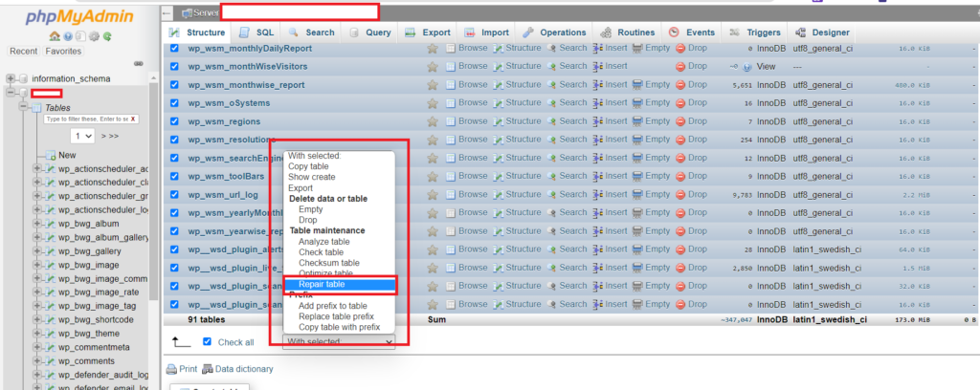Click Search icon for wp_wsm_regions row
The image size is (980, 390).
tap(551, 121)
